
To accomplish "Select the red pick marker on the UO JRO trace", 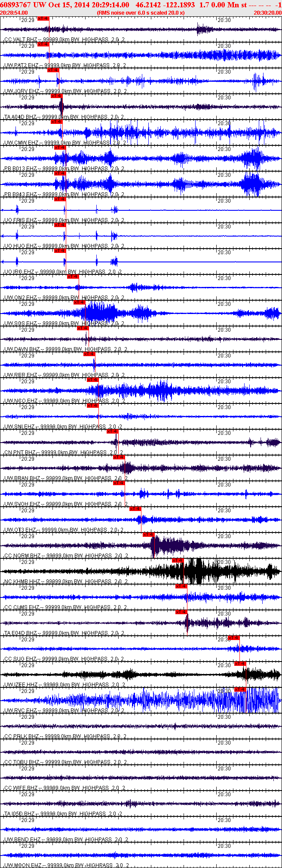I will pos(60,251).
